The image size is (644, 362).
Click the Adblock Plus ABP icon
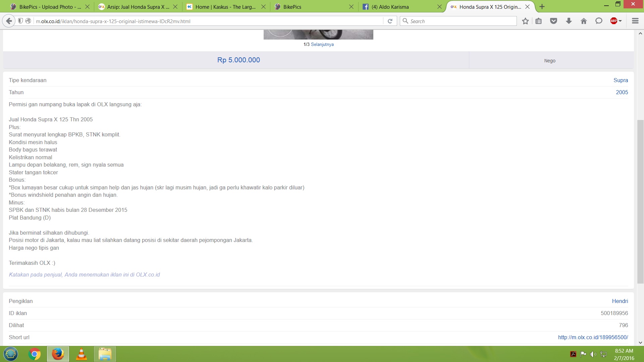click(x=614, y=21)
